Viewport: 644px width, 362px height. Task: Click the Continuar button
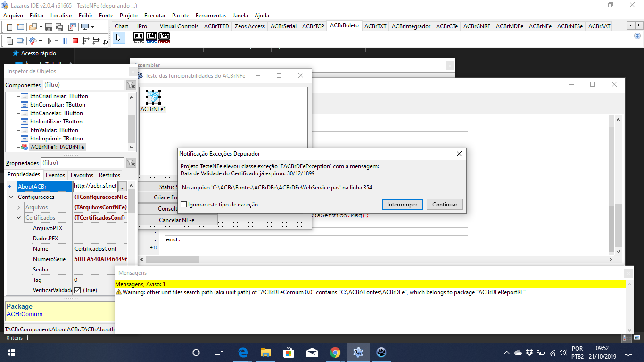point(445,205)
